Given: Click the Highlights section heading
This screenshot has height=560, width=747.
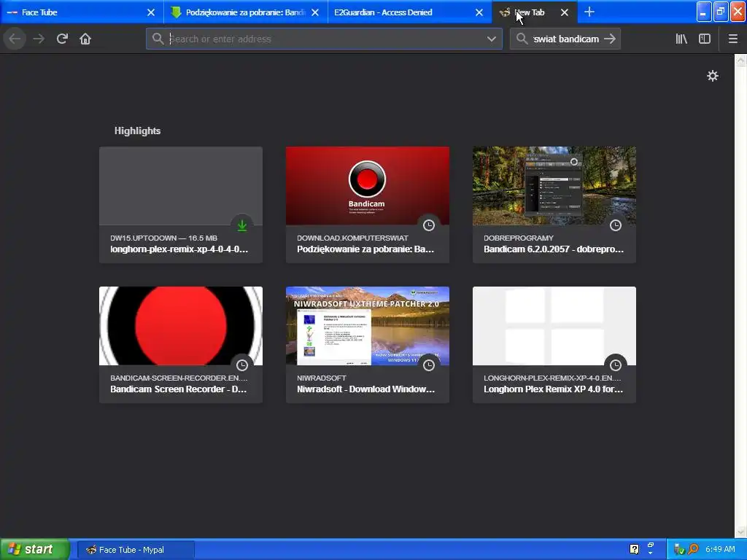Looking at the screenshot, I should click(137, 131).
